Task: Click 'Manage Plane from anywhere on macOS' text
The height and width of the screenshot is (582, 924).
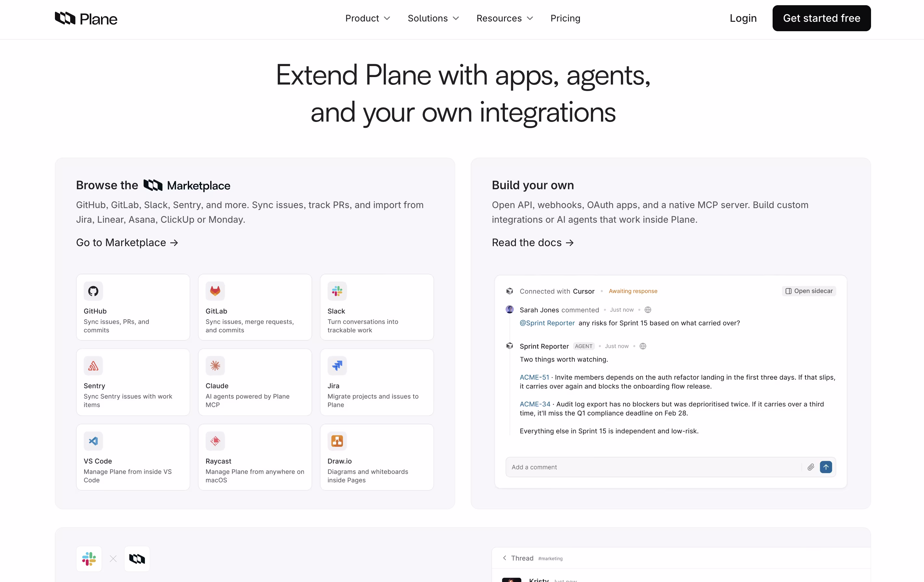Action: [x=255, y=476]
